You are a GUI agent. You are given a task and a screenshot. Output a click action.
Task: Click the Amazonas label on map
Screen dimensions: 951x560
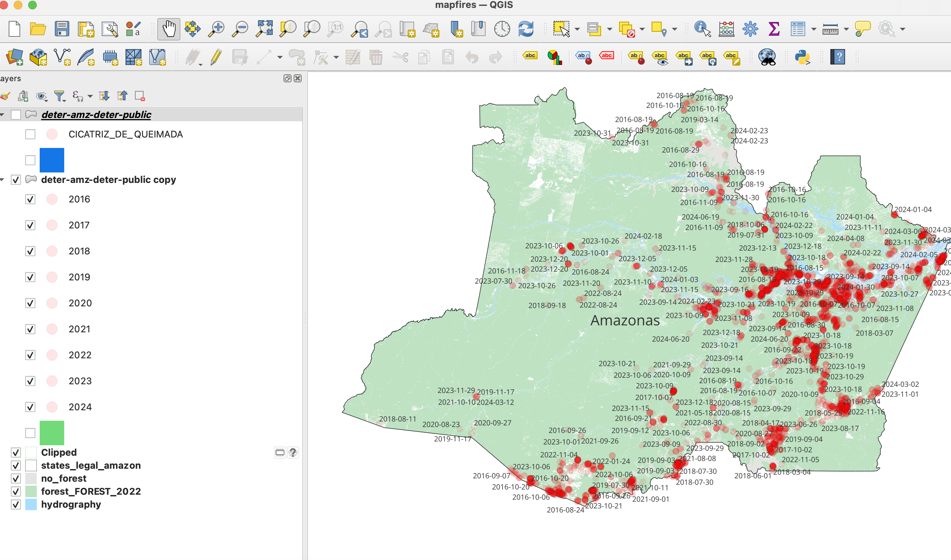pos(625,320)
